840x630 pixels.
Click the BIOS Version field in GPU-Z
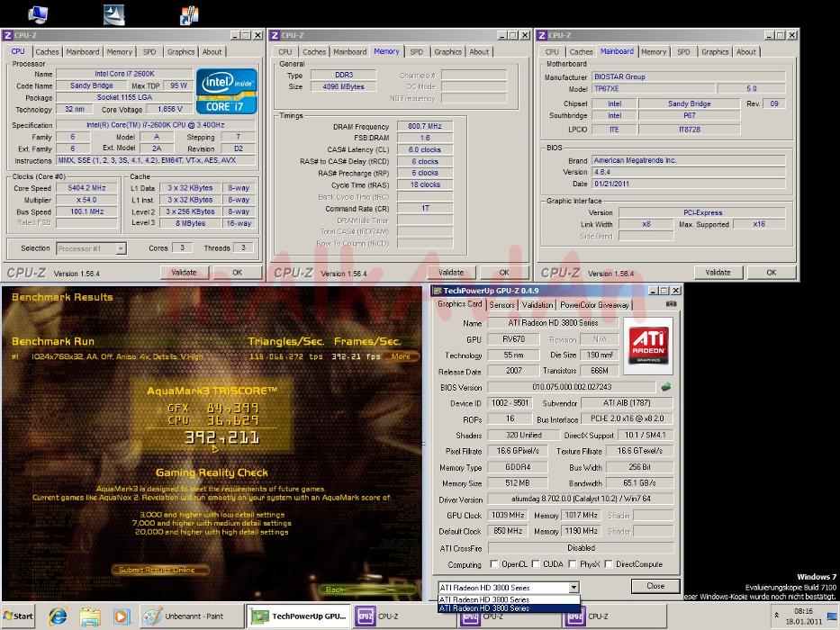(572, 387)
